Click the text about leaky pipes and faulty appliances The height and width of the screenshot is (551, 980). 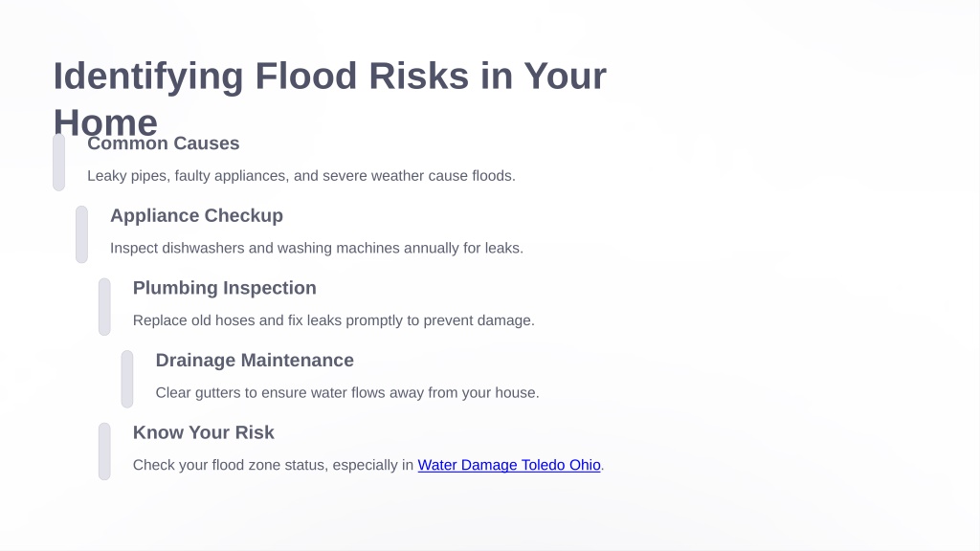[x=301, y=176]
